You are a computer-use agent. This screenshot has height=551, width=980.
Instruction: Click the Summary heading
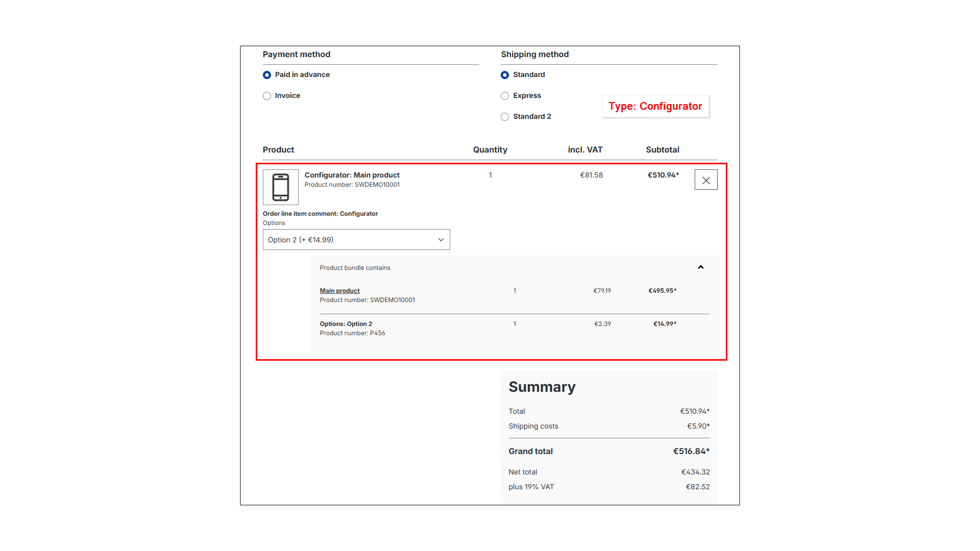542,387
